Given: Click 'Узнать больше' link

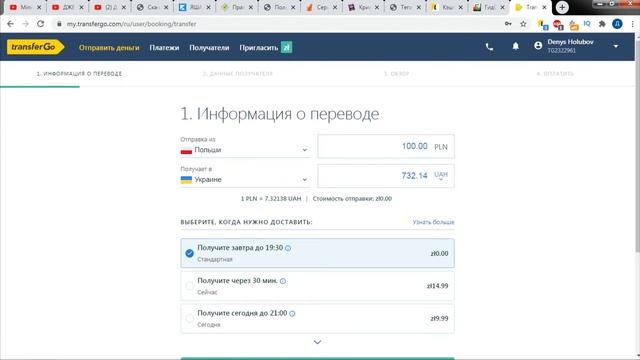Looking at the screenshot, I should click(x=433, y=222).
